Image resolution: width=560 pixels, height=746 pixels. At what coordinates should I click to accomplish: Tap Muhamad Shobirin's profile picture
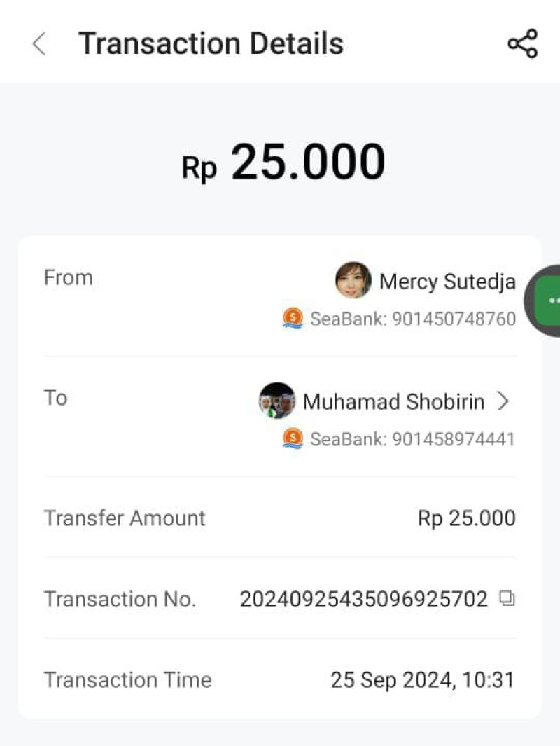tap(277, 401)
